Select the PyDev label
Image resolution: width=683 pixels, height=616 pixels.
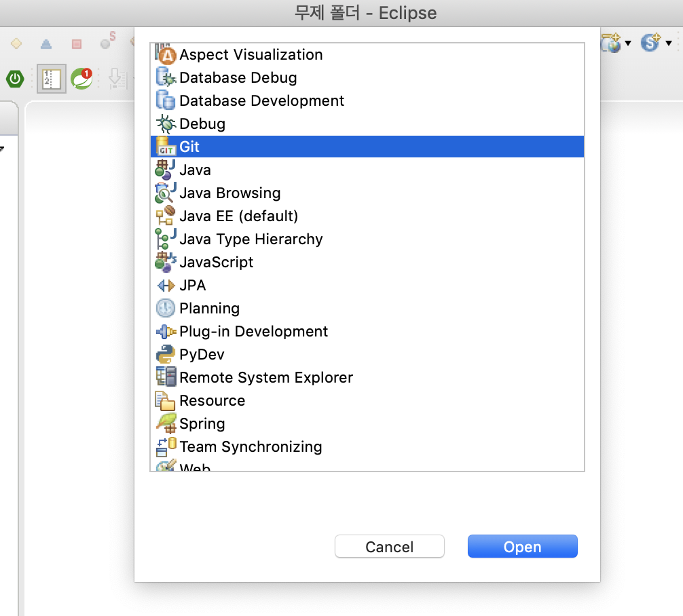click(202, 355)
